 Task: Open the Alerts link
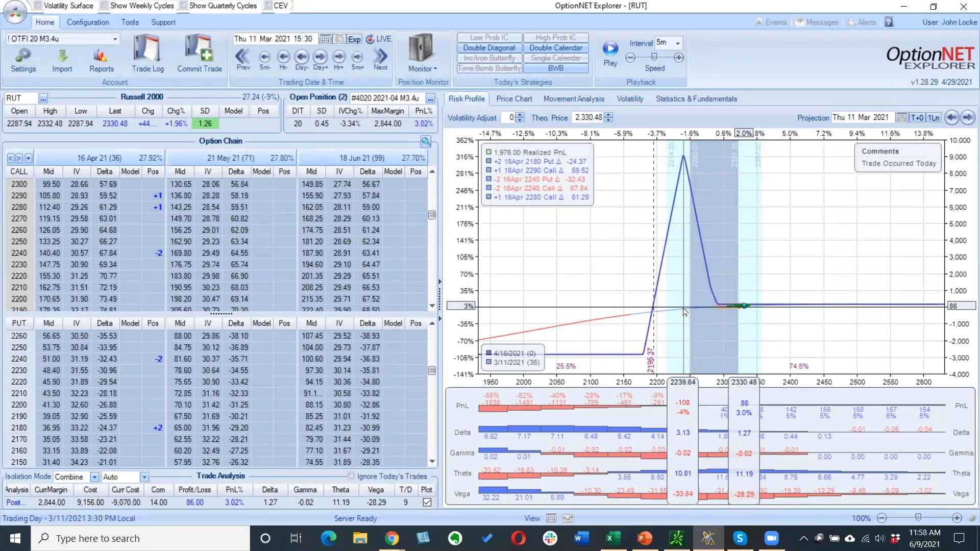point(863,22)
